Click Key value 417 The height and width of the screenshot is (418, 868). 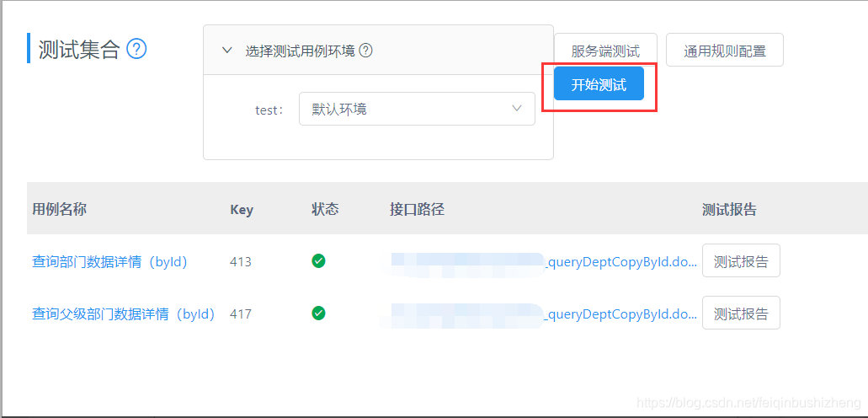pyautogui.click(x=241, y=314)
